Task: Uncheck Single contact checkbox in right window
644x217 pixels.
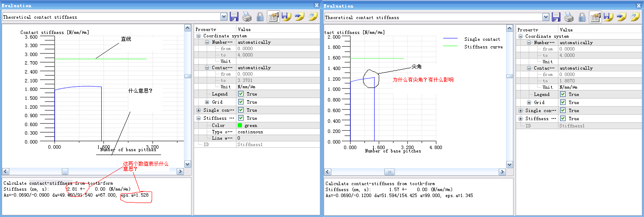Action: pos(563,110)
